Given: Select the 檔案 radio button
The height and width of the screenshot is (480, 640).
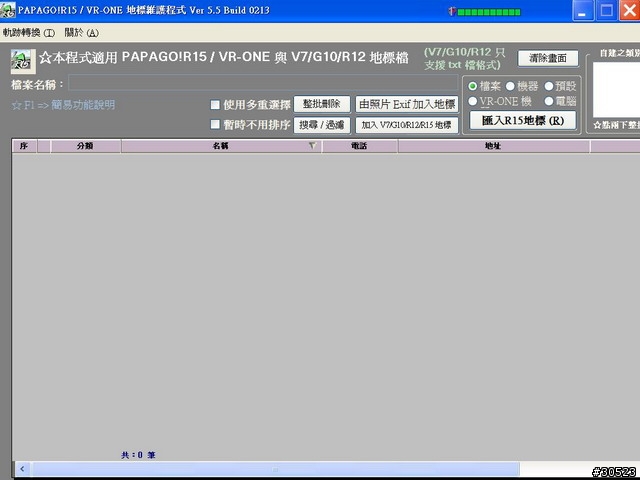Looking at the screenshot, I should point(473,86).
